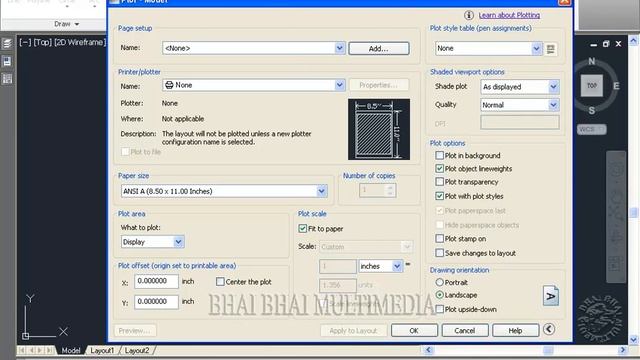Click the equals sign next to inches

[408, 264]
